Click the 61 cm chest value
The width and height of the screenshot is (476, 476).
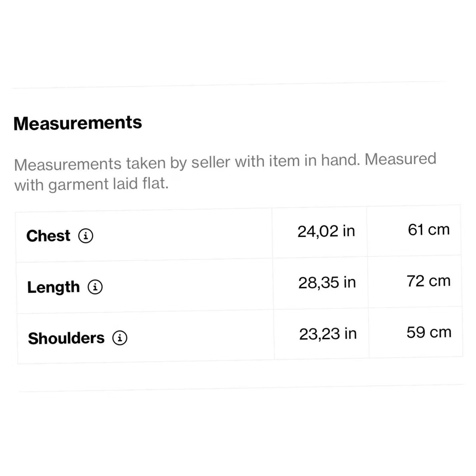[x=429, y=230]
